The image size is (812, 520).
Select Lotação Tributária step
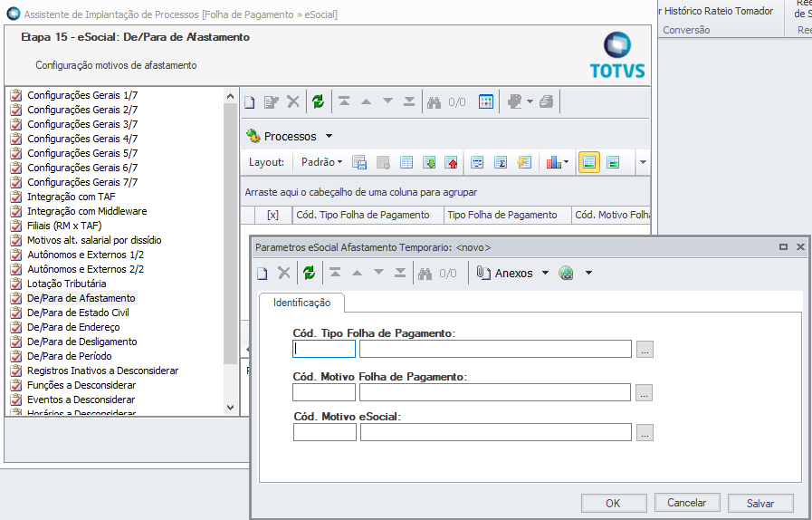tap(66, 284)
